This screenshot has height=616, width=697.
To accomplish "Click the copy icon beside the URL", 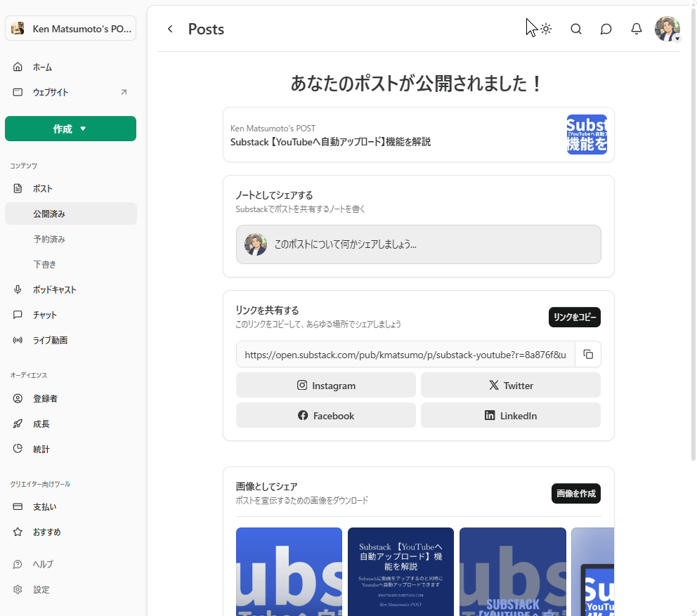I will (588, 355).
